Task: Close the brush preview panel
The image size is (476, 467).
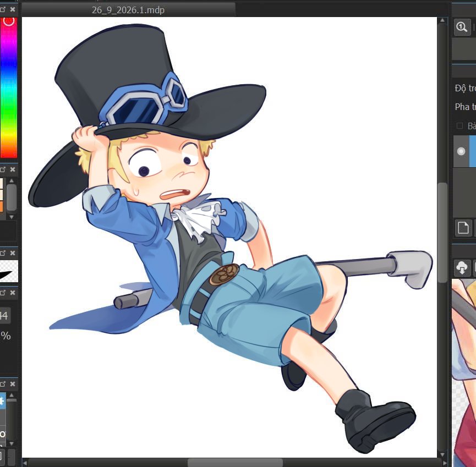Action: [13, 253]
